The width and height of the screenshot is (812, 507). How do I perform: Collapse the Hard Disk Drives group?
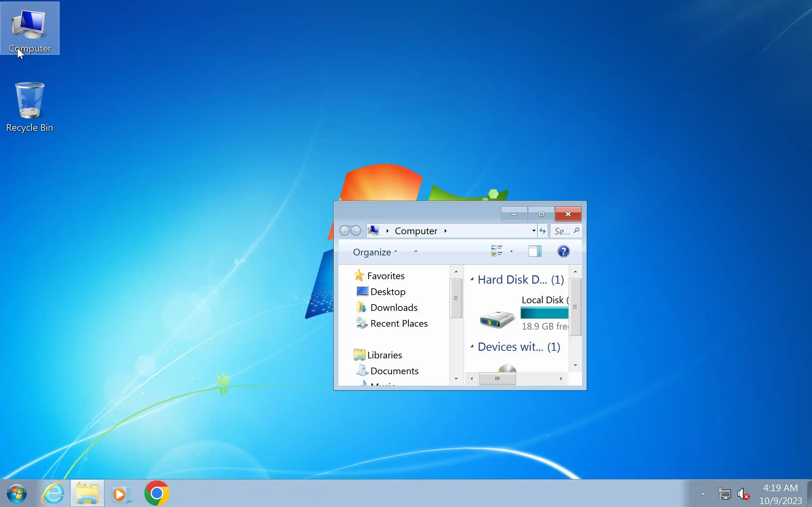(472, 279)
